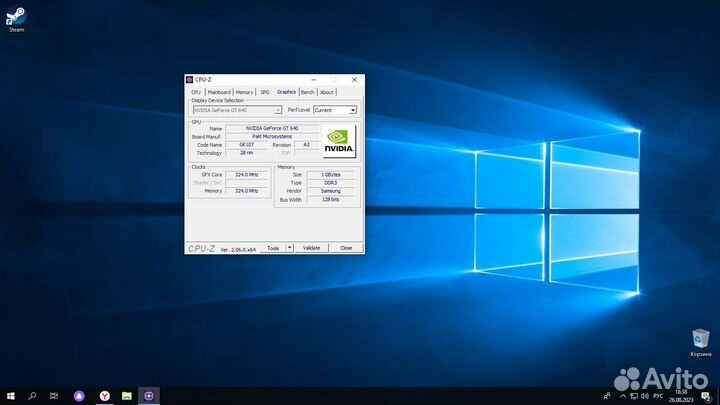
Task: Click the Close button in CPU-Z
Action: (345, 247)
